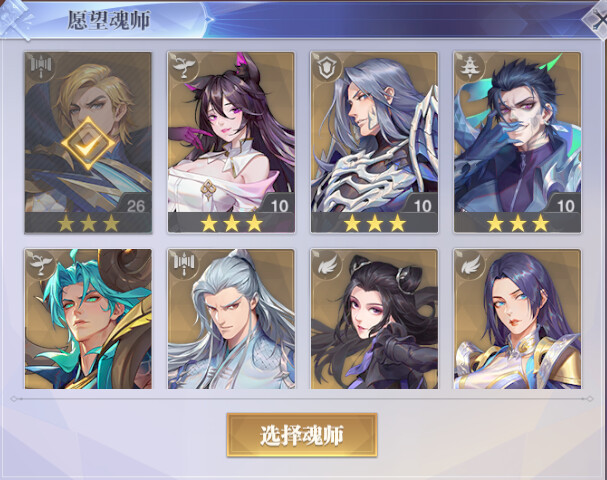Click the plant class icon on cat-eared girl
The height and width of the screenshot is (480, 607).
point(184,68)
